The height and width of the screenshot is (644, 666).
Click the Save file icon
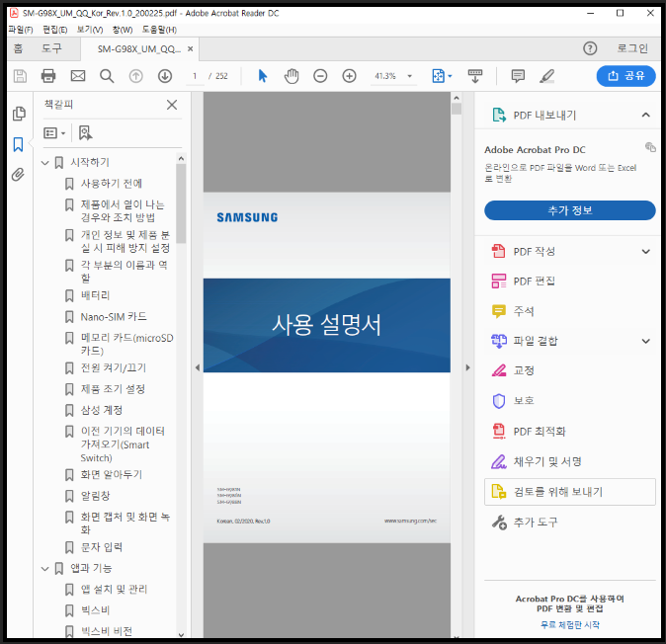tap(20, 76)
